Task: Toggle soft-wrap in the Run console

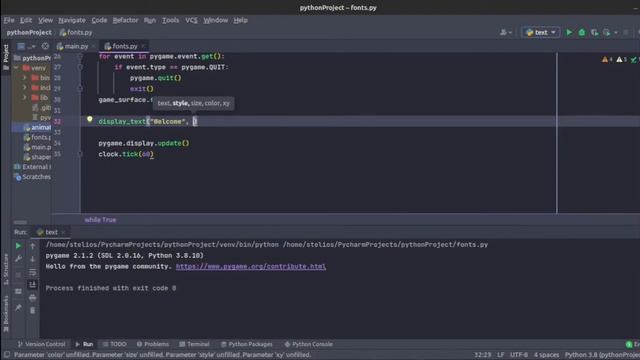Action: click(32, 272)
